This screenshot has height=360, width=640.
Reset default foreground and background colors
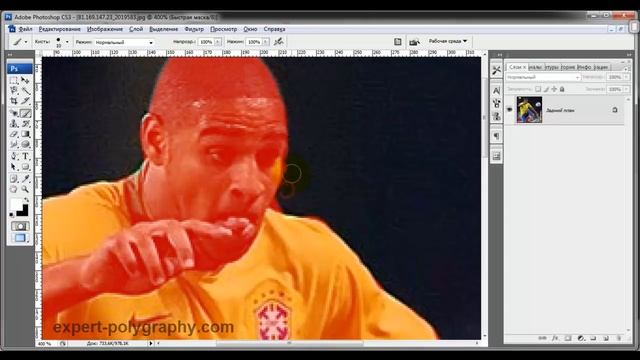click(x=12, y=214)
